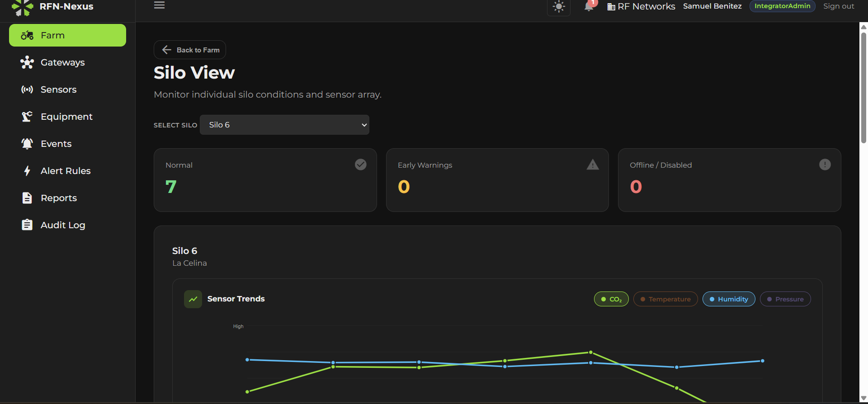The height and width of the screenshot is (404, 868).
Task: Click the Gateways hub icon
Action: 27,62
